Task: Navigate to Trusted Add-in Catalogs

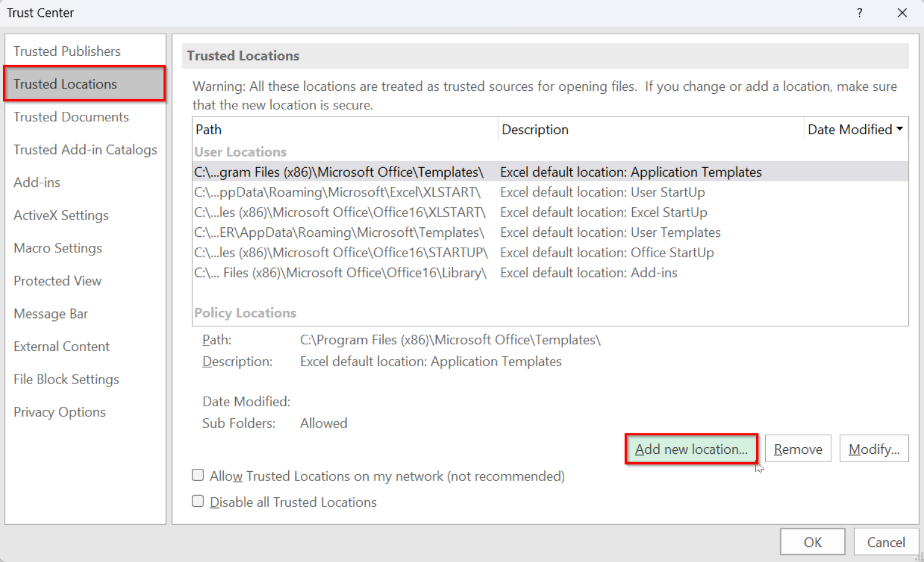Action: tap(85, 150)
